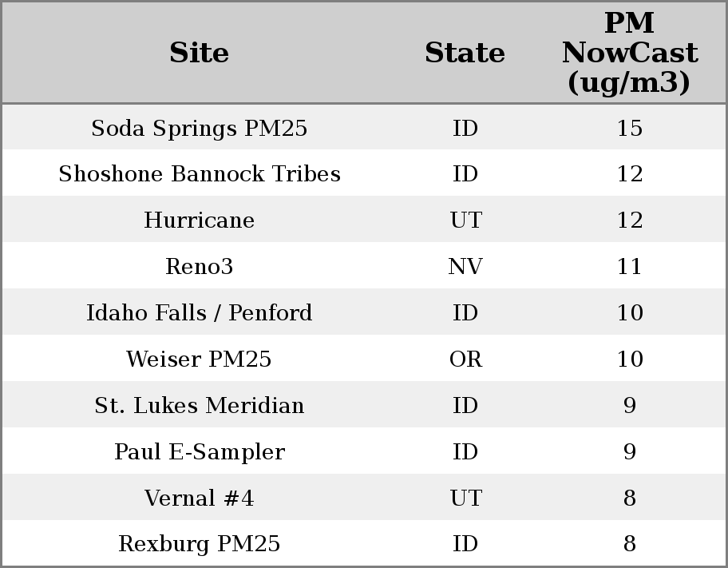Select the Soda Springs PM25 site
The height and width of the screenshot is (568, 728).
pos(199,128)
